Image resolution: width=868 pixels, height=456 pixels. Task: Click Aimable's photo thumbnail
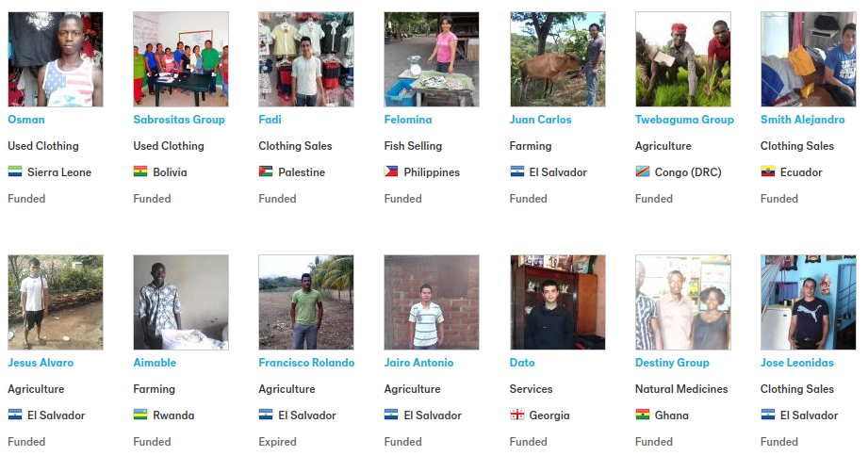(181, 302)
